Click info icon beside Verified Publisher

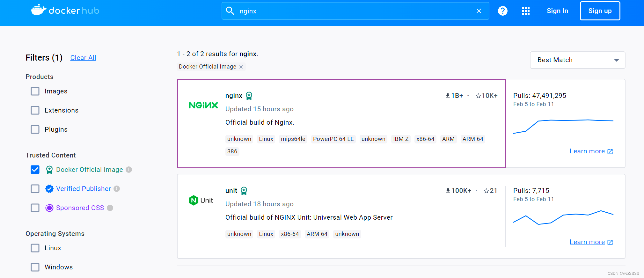[117, 189]
